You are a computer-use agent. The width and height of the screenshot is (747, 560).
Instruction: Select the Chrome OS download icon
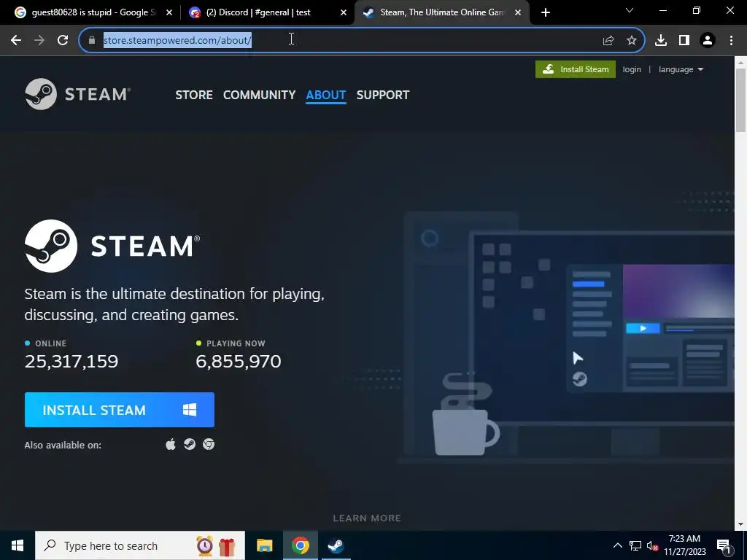(x=209, y=444)
